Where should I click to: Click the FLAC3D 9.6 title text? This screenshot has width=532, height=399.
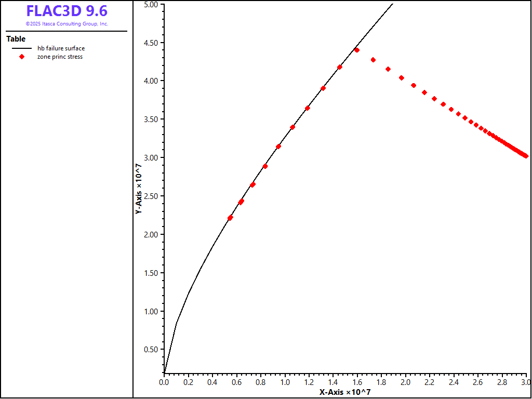67,11
